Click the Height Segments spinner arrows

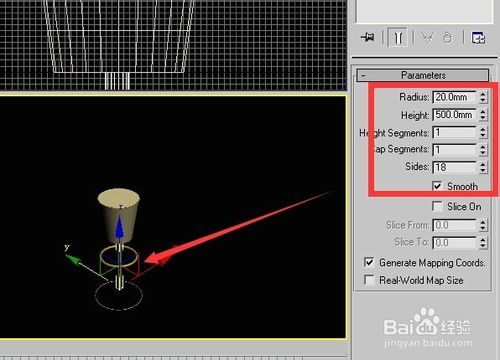(483, 132)
